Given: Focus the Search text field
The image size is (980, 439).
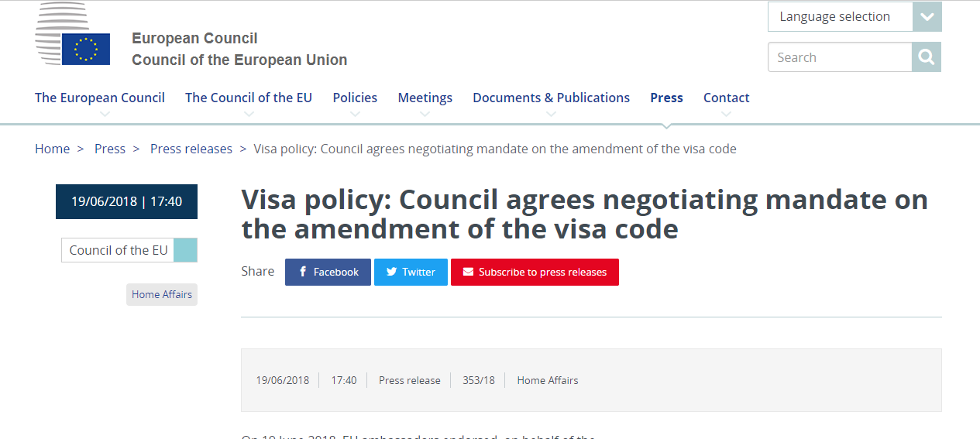Looking at the screenshot, I should (840, 57).
